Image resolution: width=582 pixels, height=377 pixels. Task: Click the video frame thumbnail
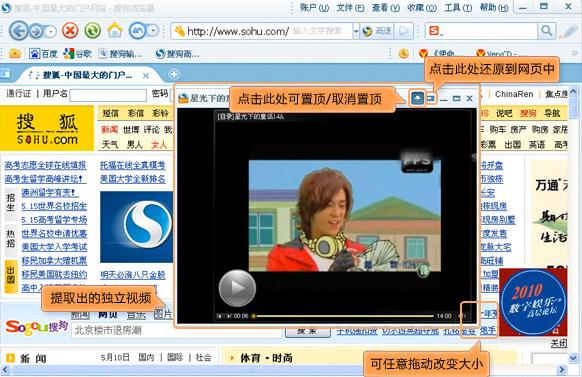tap(345, 216)
